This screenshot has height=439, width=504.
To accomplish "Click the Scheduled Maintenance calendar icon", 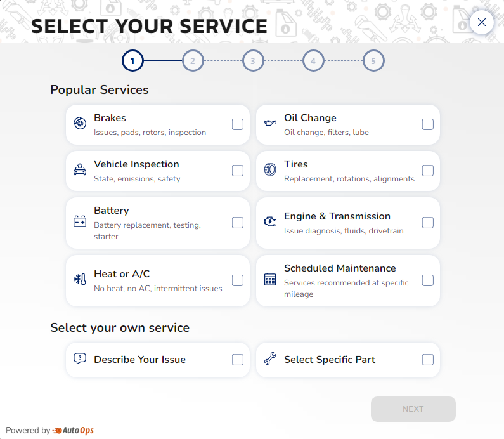I will pos(270,280).
